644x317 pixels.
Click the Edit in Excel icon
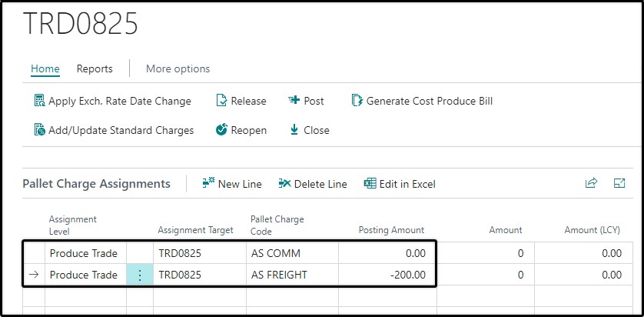(370, 183)
